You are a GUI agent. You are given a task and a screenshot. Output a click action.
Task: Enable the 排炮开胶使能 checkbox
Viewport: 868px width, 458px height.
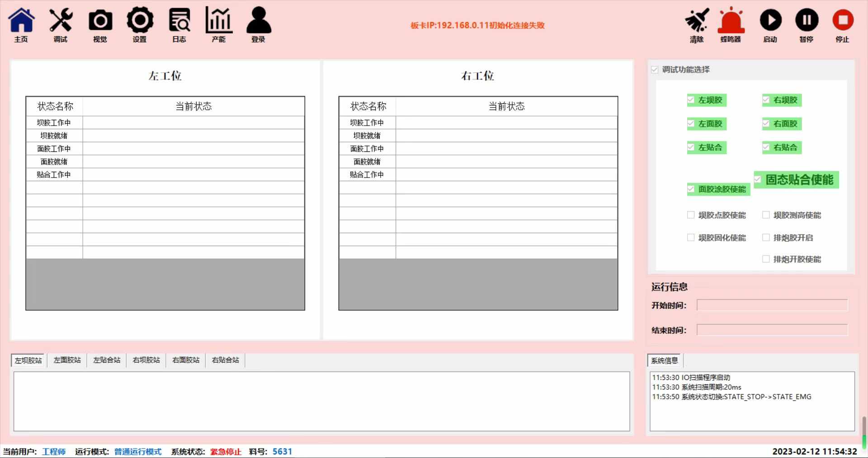(x=766, y=259)
